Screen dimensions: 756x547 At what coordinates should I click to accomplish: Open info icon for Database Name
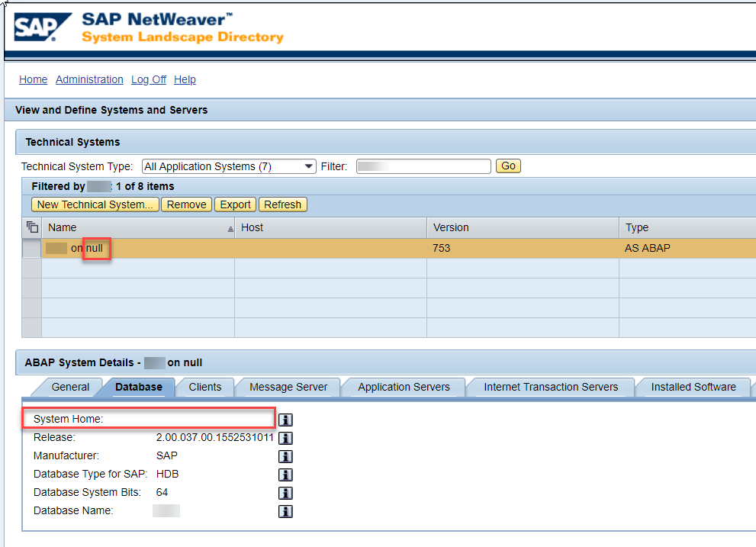click(x=285, y=511)
